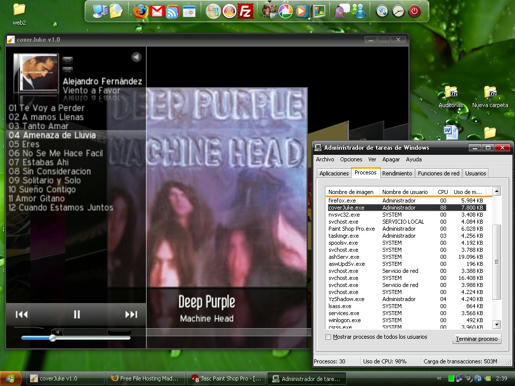The height and width of the screenshot is (386, 515).
Task: Play track 12 Cuando Estamos Juntos
Action: 61,207
